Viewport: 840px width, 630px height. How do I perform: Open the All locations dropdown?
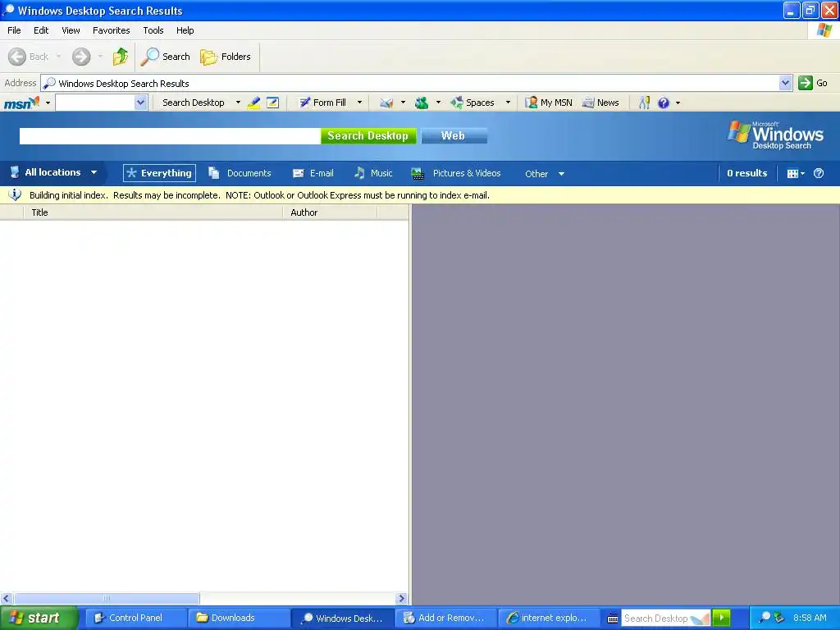pyautogui.click(x=53, y=172)
